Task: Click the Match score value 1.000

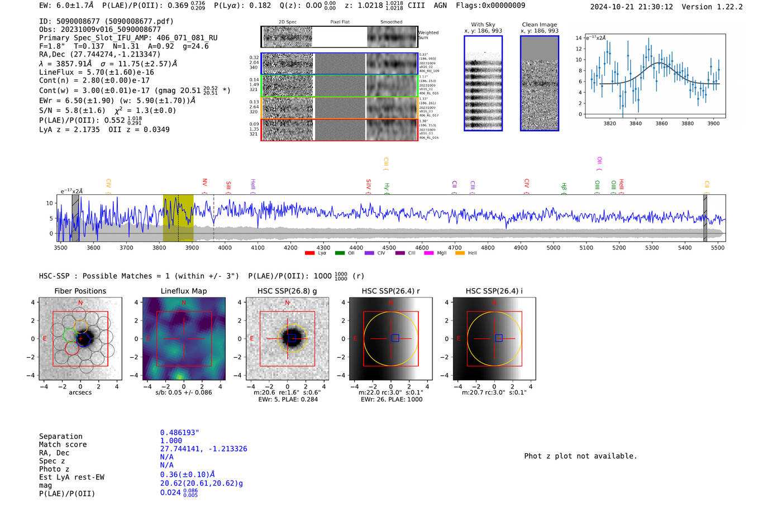Action: (171, 441)
